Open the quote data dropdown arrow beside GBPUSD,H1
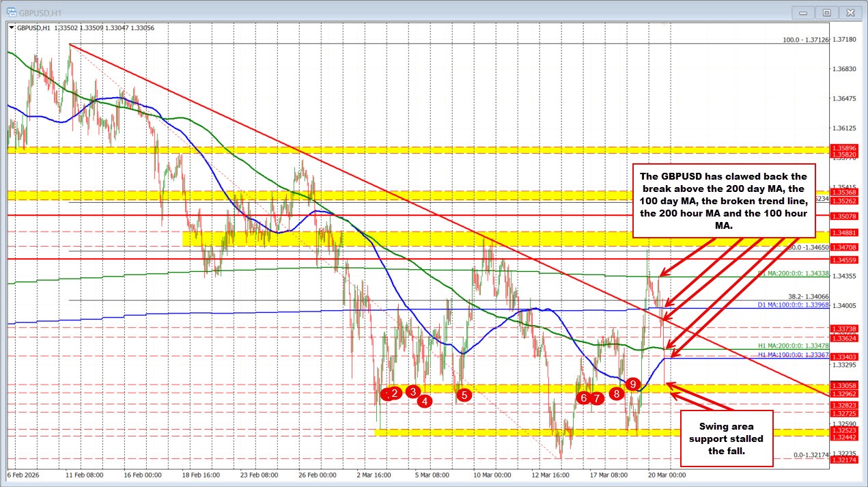 12,28
